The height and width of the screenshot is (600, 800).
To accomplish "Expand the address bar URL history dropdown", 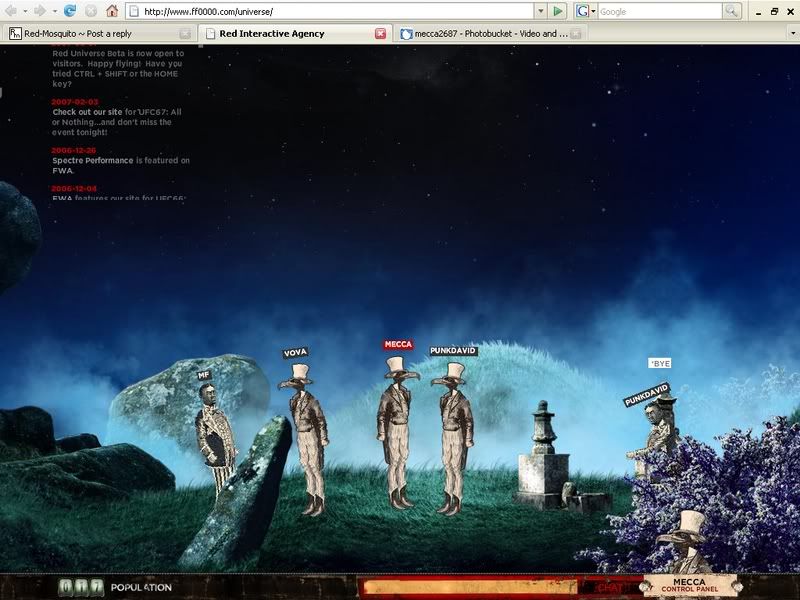I will point(540,11).
